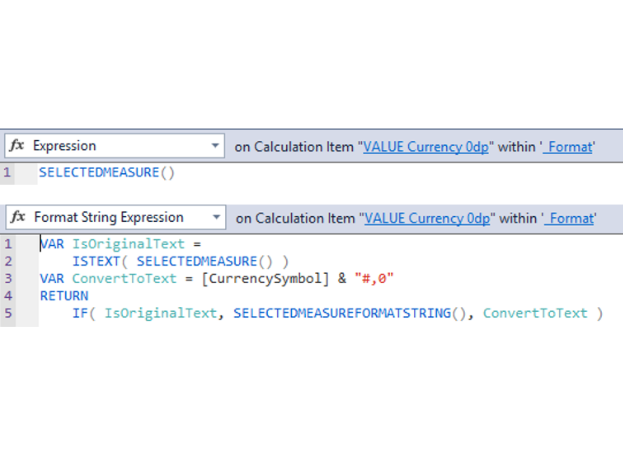Click the fx icon beside Expression
This screenshot has width=623, height=454.
tap(17, 145)
